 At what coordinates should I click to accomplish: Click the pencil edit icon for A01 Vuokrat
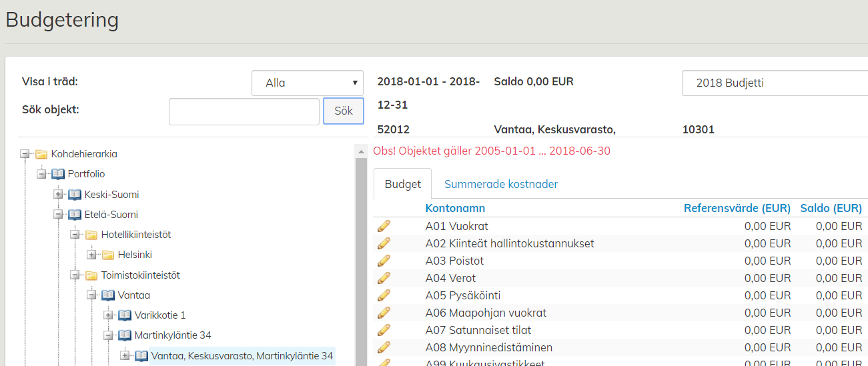click(384, 227)
